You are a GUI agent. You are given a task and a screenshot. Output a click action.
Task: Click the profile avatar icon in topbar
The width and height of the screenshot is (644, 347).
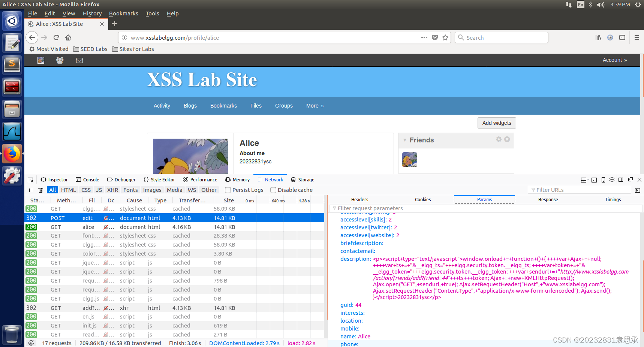[x=41, y=60]
